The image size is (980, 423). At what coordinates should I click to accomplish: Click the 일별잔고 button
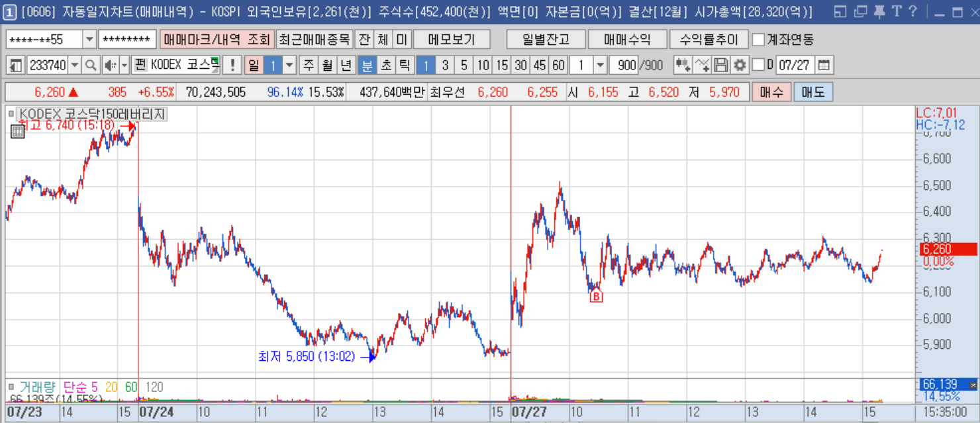click(546, 40)
